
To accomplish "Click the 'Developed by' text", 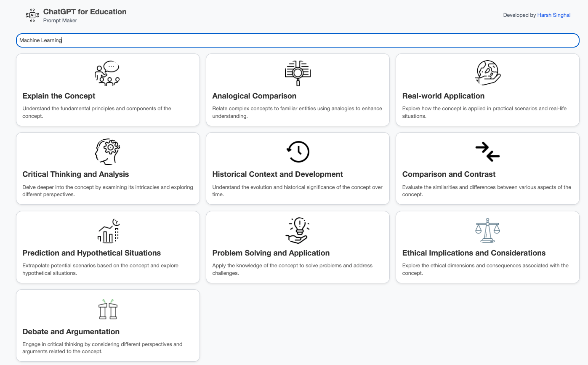I will [x=519, y=15].
